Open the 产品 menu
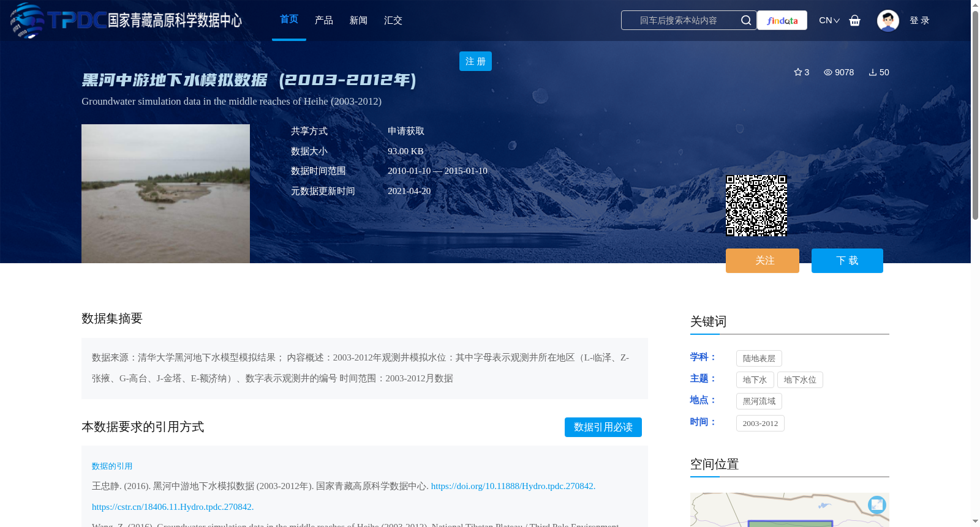Image resolution: width=980 pixels, height=527 pixels. point(324,20)
